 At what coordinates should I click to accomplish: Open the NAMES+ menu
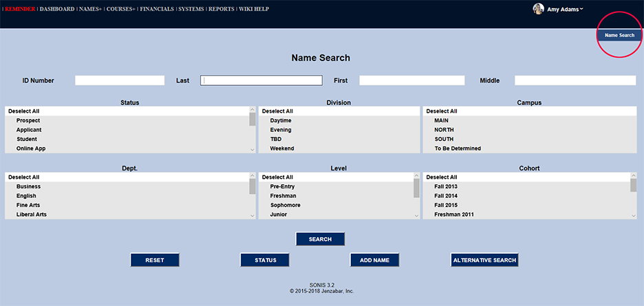[89, 9]
